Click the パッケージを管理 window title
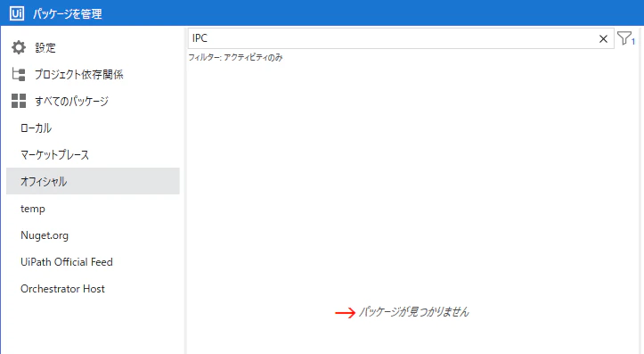This screenshot has width=644, height=354. coord(68,14)
